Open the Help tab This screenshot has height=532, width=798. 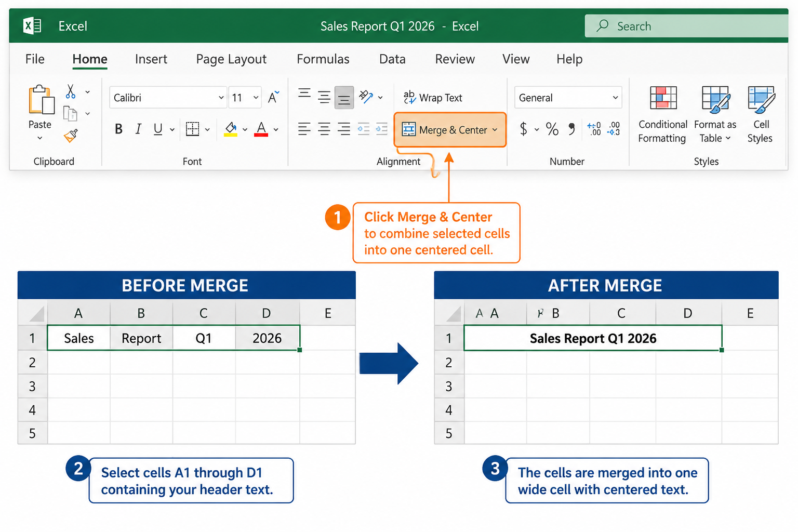pos(569,59)
